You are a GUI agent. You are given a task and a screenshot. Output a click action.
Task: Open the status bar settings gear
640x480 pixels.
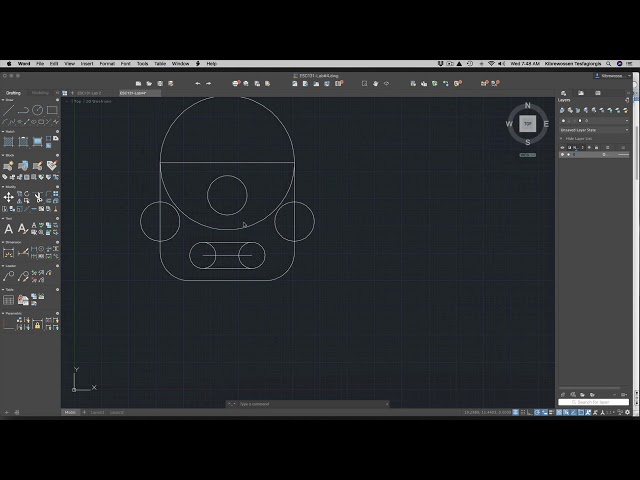tap(628, 413)
